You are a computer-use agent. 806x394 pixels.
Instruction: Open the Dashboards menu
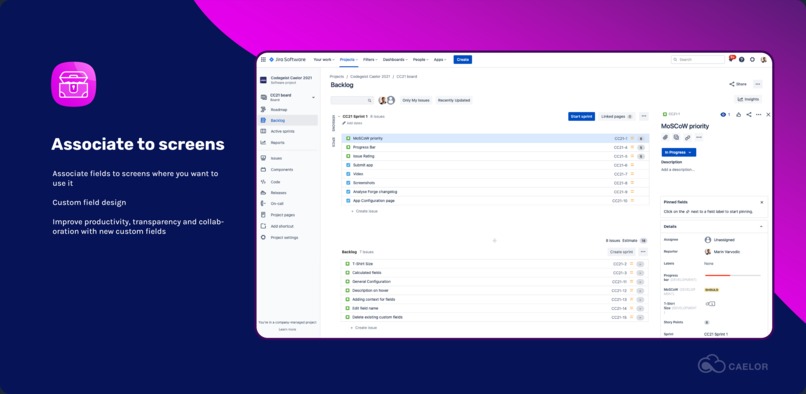(x=395, y=60)
